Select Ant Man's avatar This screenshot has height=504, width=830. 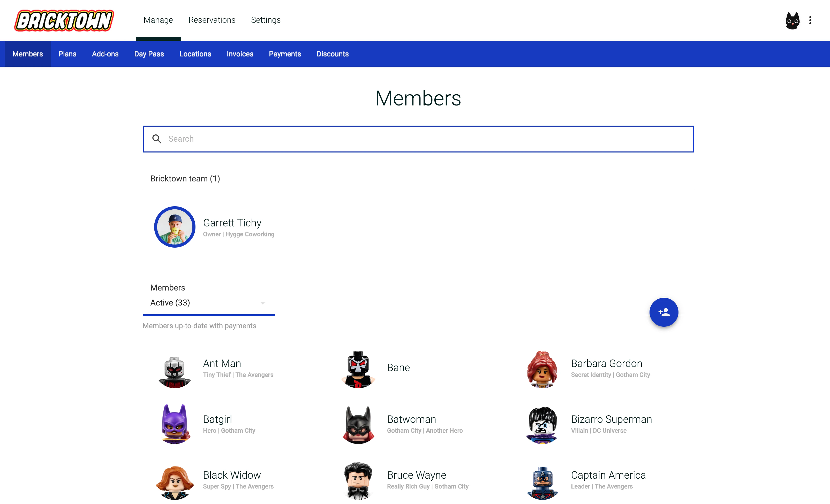click(x=175, y=372)
